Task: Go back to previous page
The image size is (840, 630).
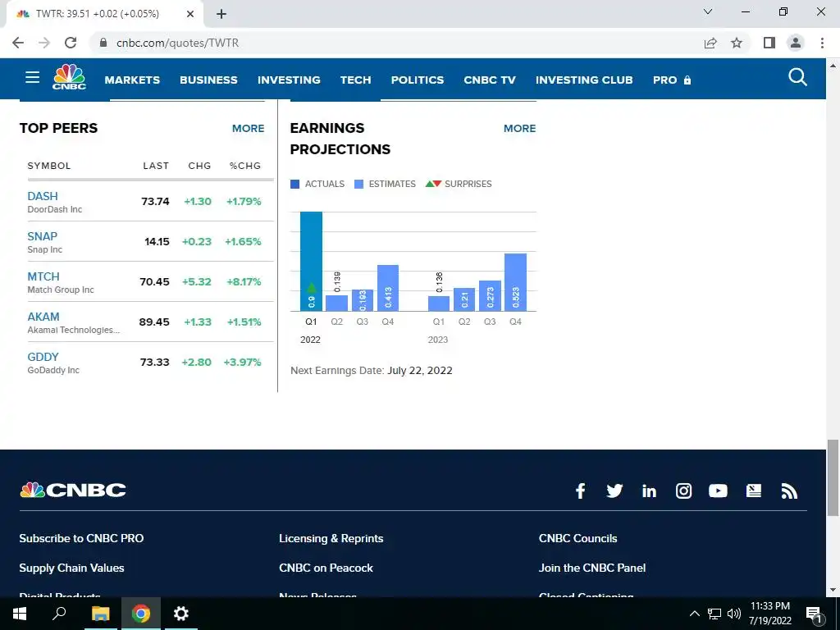Action: pos(18,43)
